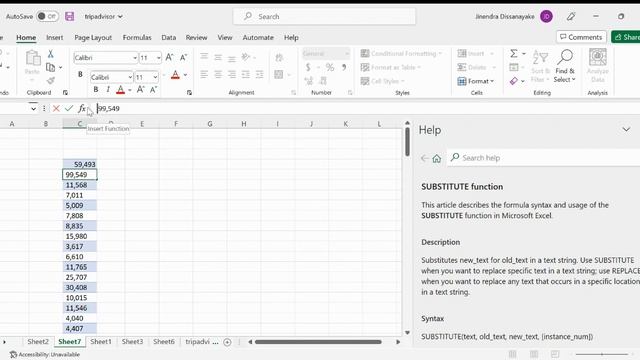Open the Data ribbon tab
The height and width of the screenshot is (360, 640).
(169, 38)
